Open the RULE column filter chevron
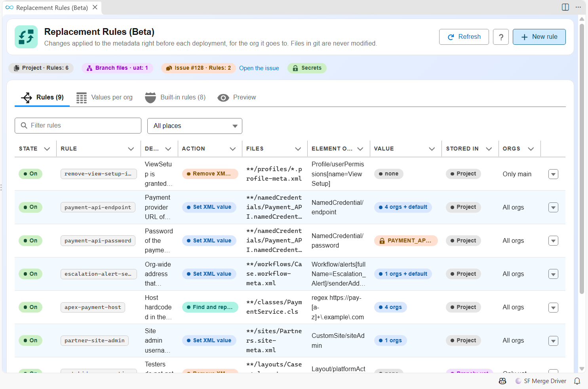 [131, 149]
